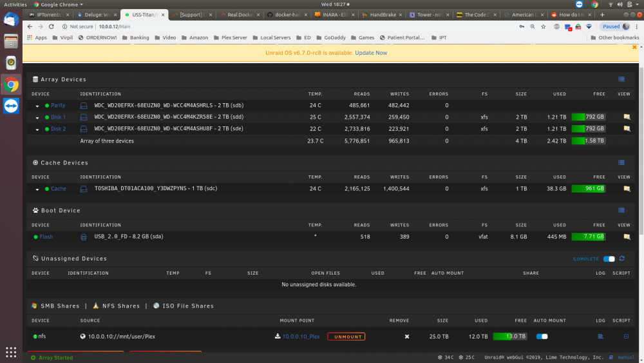Open the 10.0.0.10_Plex mount point link
This screenshot has width=644, height=363.
coord(301,337)
